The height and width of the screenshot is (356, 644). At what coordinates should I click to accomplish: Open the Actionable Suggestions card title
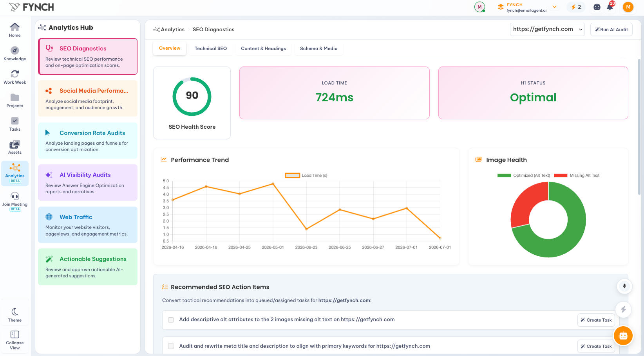93,259
